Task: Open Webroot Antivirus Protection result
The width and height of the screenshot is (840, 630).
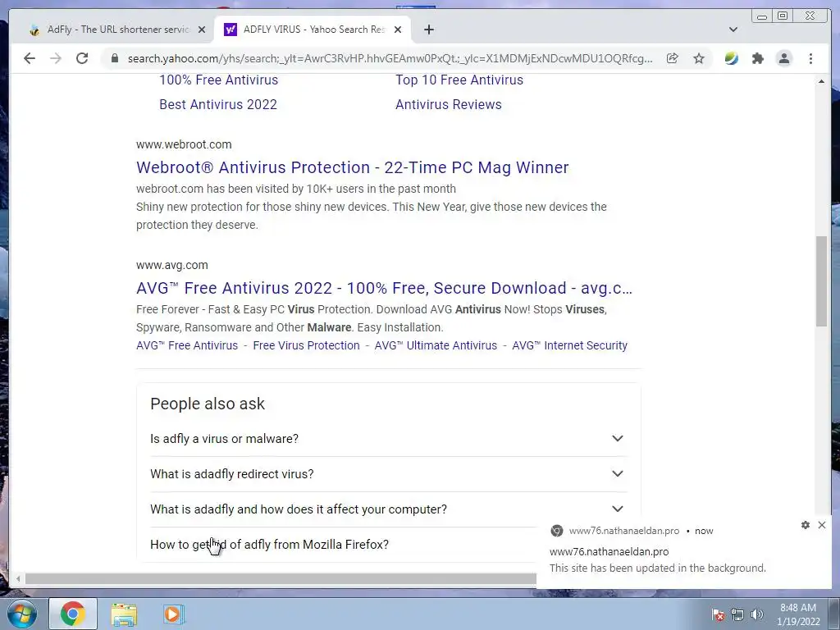Action: click(352, 167)
